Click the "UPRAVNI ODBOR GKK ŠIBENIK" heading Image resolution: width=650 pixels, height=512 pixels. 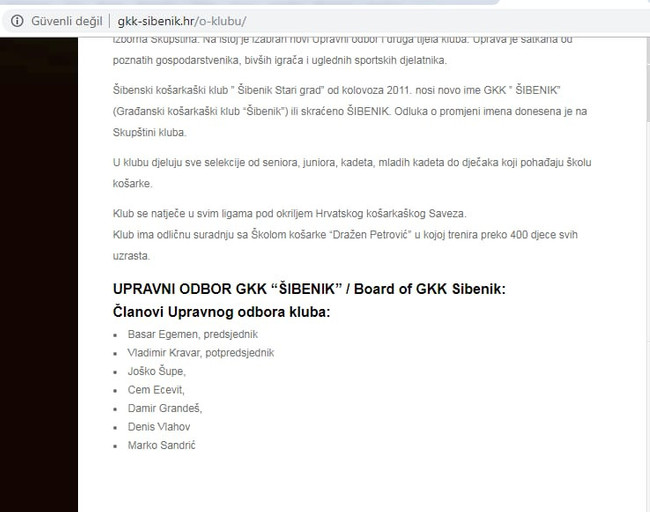pos(309,289)
